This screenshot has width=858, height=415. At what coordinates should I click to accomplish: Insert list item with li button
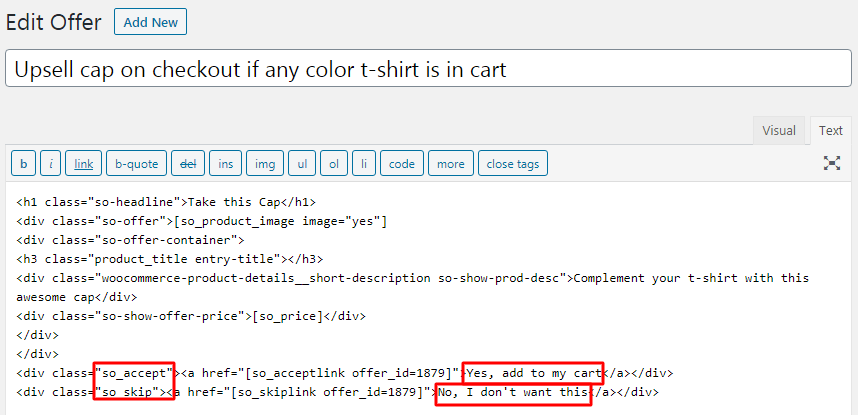coord(364,164)
